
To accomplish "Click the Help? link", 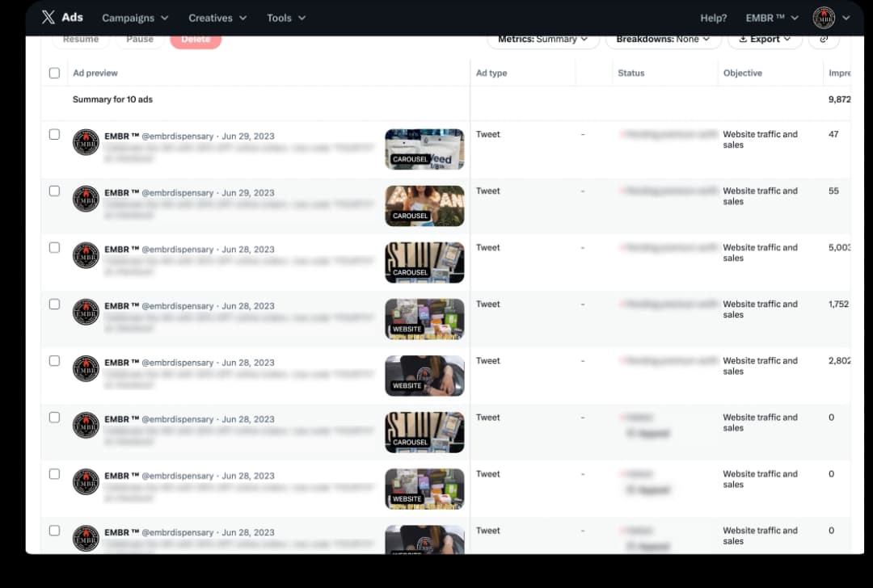I will click(713, 18).
